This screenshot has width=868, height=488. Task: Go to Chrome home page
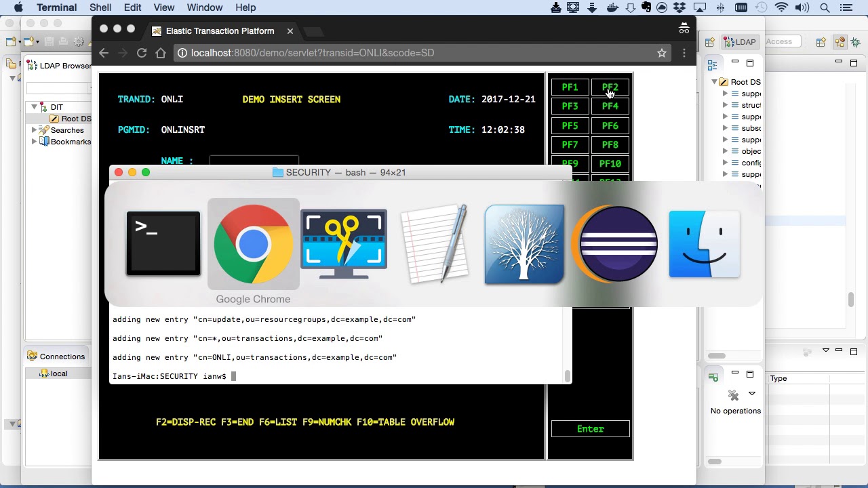[x=161, y=53]
